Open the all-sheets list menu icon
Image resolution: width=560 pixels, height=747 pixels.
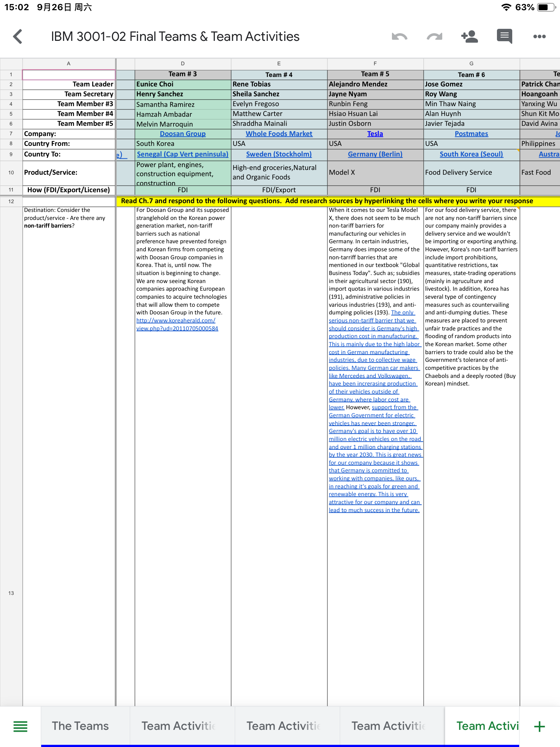click(20, 727)
